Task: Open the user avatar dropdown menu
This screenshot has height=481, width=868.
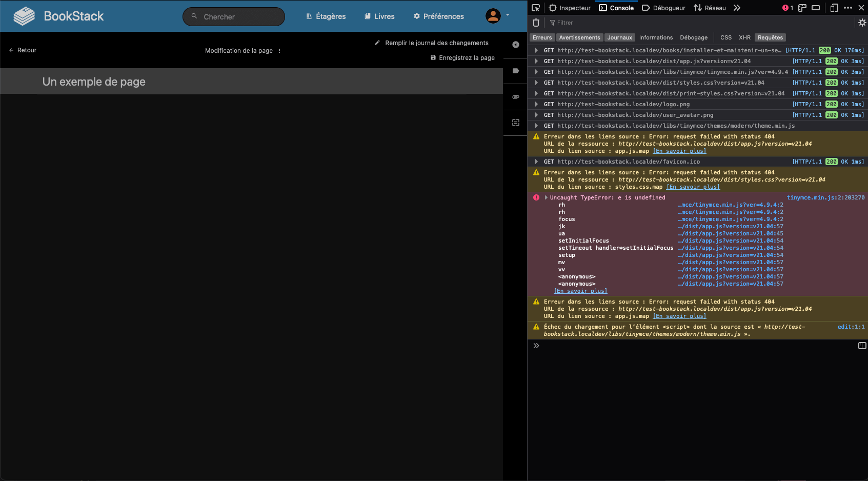Action: tap(493, 16)
